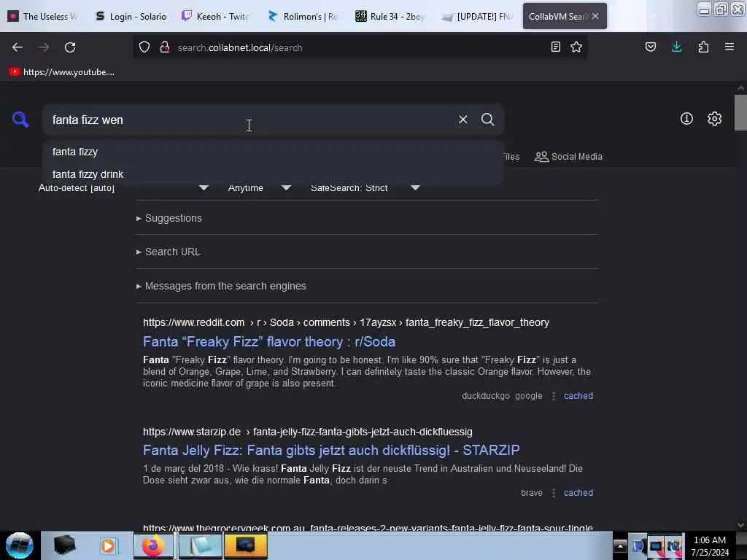Viewport: 747px width, 560px height.
Task: Open the media player taskbar icon
Action: pos(108,545)
